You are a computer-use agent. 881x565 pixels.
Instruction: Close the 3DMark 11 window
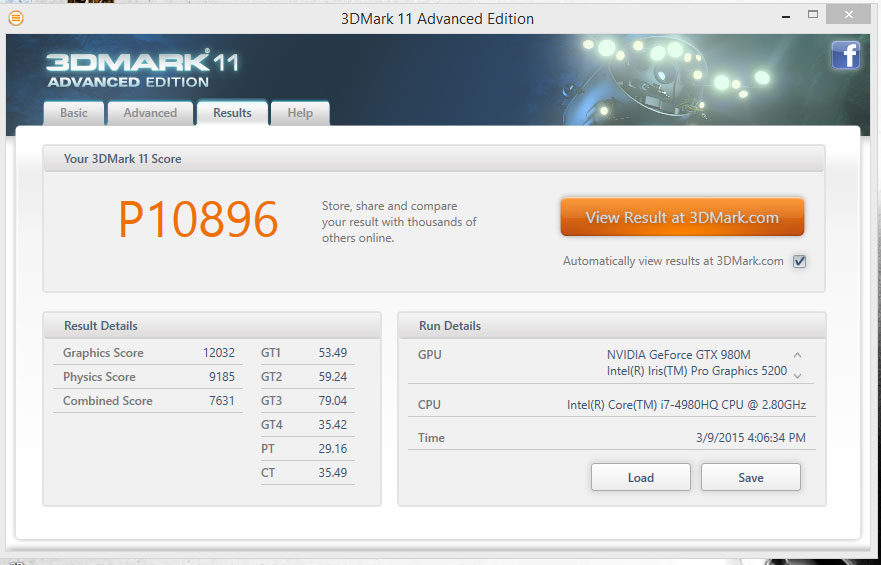(x=848, y=15)
